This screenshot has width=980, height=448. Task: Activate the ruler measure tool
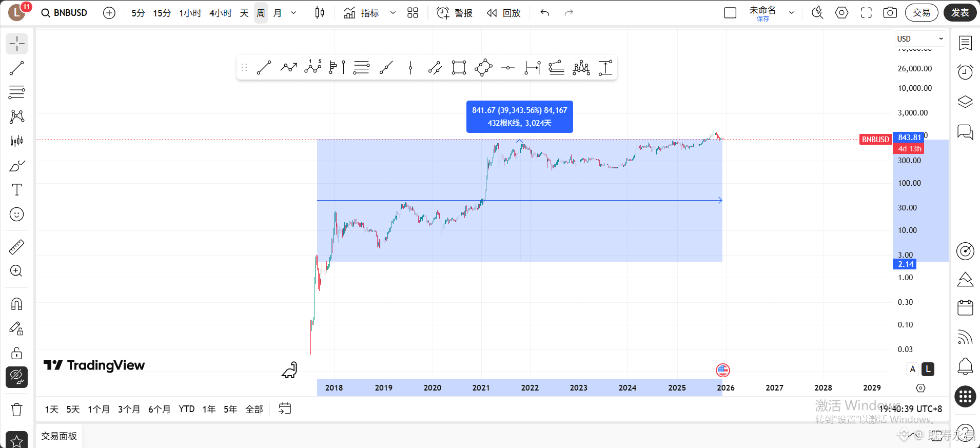click(x=16, y=247)
